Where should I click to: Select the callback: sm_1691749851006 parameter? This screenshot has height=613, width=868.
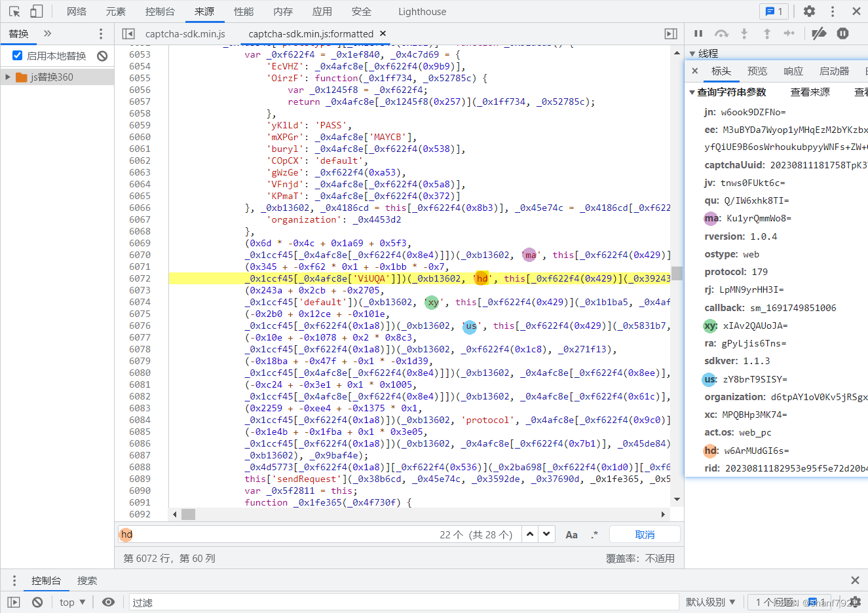tap(770, 308)
